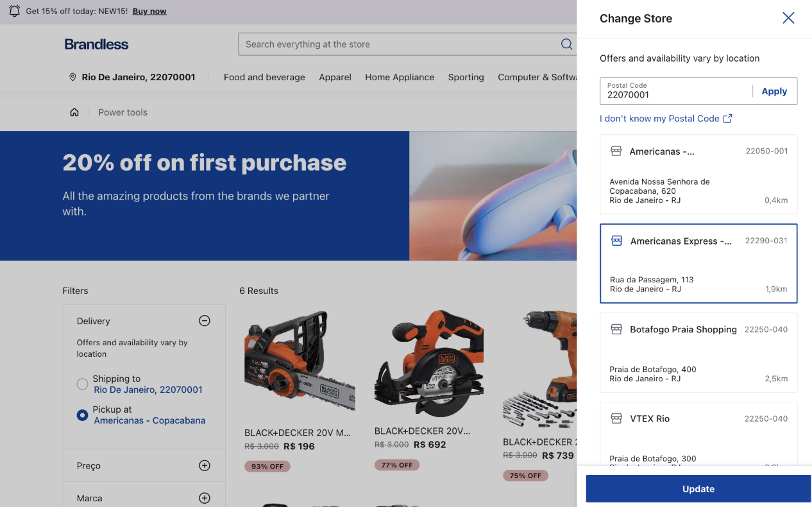Click the store icon of Americanas Express
Viewport: 812px width, 507px height.
tap(616, 241)
